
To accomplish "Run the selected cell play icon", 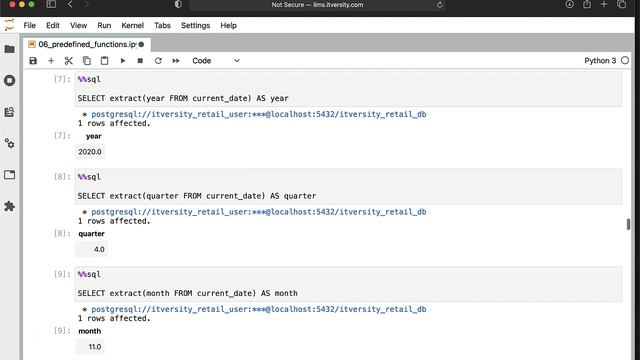I will tap(122, 61).
